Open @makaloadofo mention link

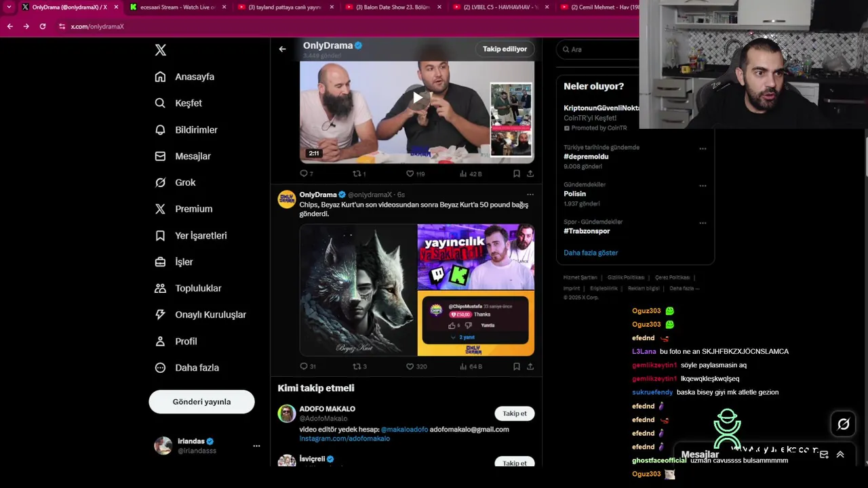coord(404,429)
